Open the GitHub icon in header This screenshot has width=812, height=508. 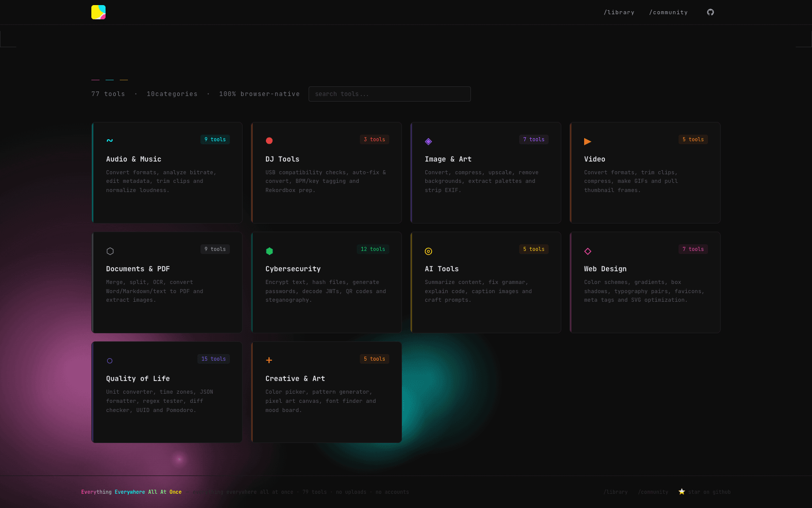(710, 12)
